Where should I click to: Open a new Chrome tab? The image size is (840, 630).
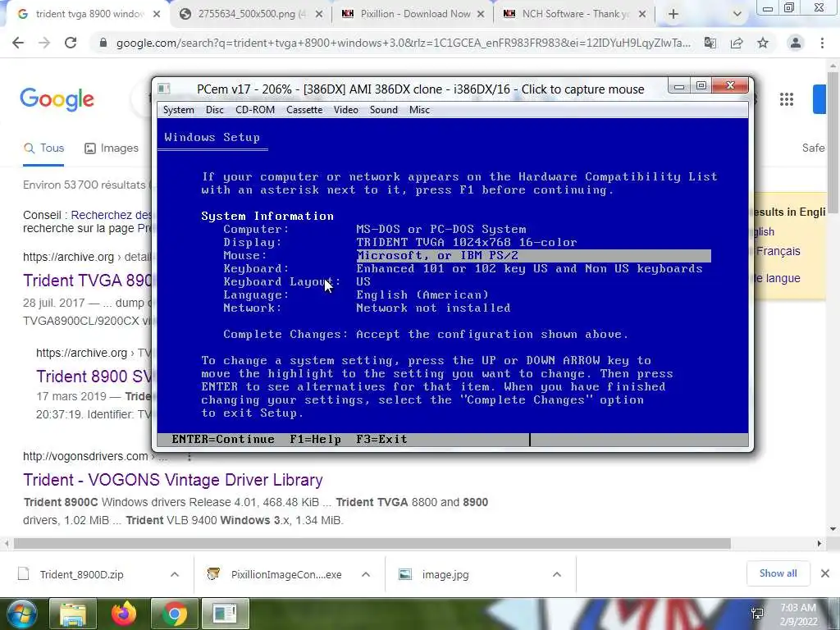tap(673, 15)
